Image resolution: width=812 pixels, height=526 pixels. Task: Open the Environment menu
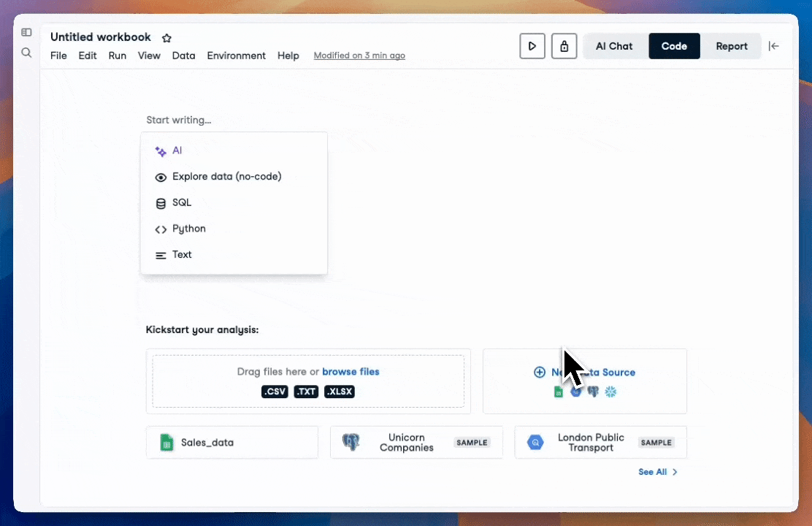[236, 56]
